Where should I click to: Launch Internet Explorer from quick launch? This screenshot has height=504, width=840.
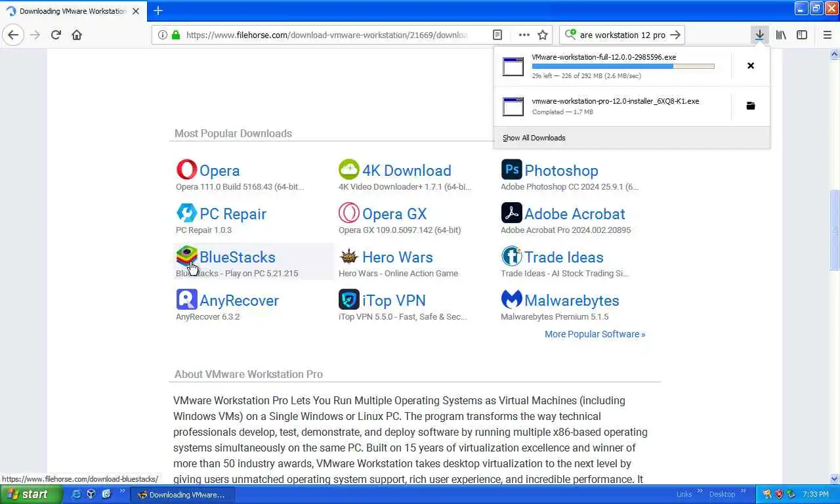click(76, 494)
